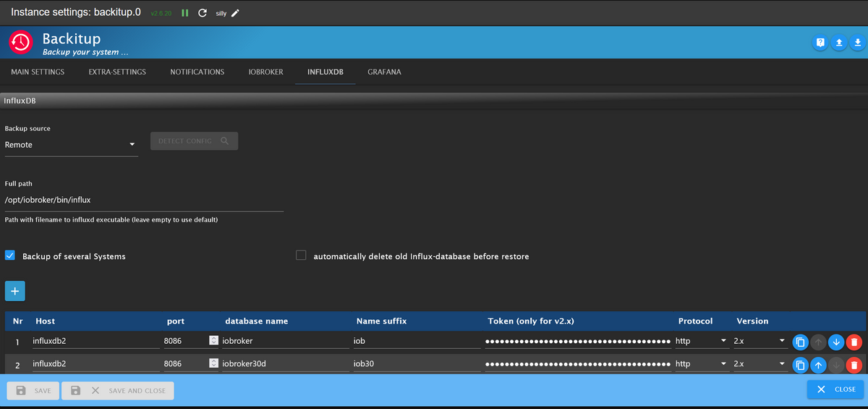
Task: Edit Name suffix iob30 field
Action: (417, 364)
